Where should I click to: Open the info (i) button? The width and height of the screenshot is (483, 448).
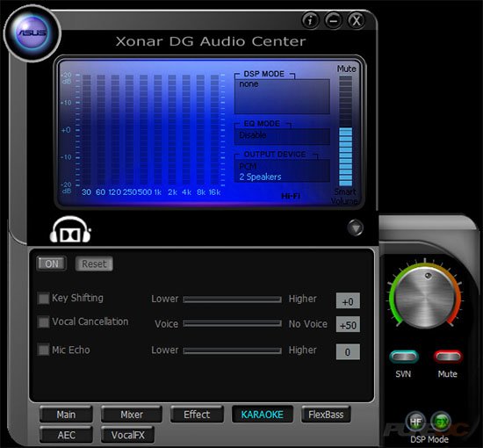(310, 21)
